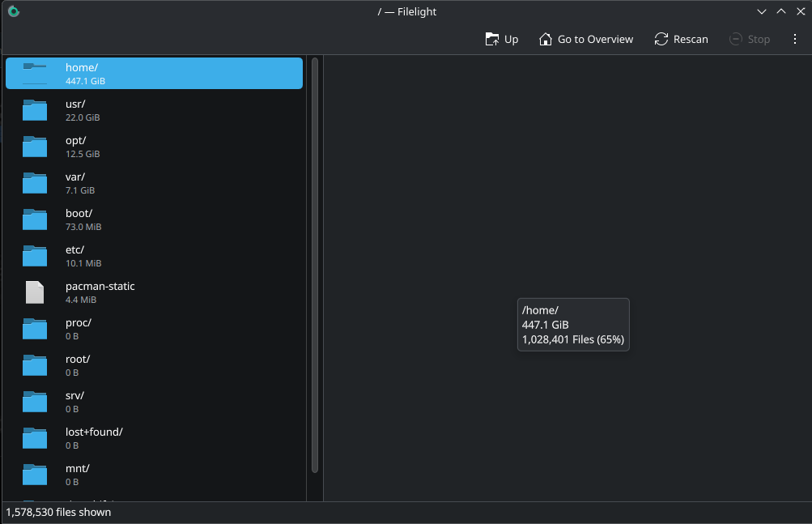
Task: Click the Up folder icon
Action: pyautogui.click(x=491, y=40)
